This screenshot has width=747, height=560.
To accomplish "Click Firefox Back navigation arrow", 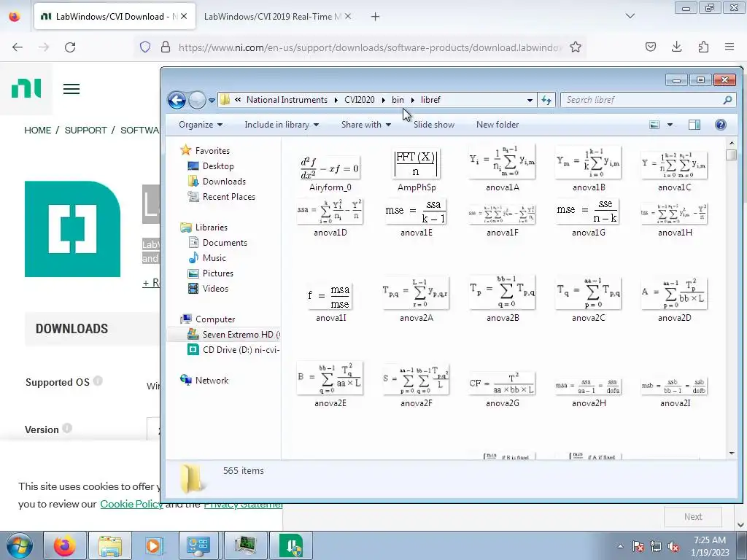I will pos(18,47).
